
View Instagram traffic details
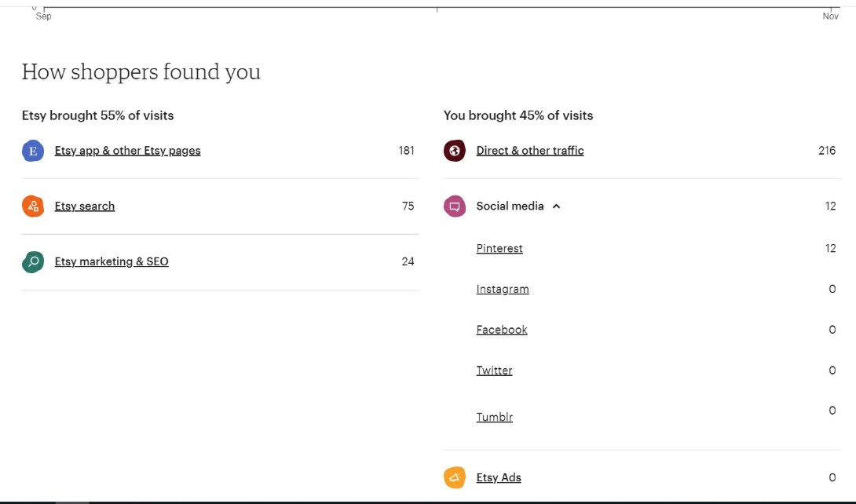[503, 289]
